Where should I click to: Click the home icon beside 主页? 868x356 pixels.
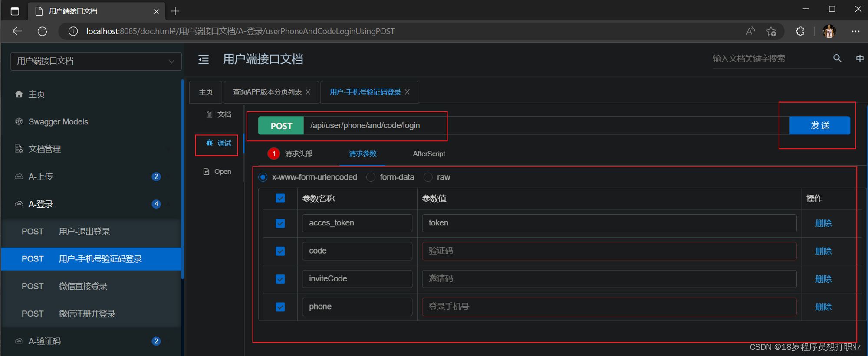click(19, 94)
